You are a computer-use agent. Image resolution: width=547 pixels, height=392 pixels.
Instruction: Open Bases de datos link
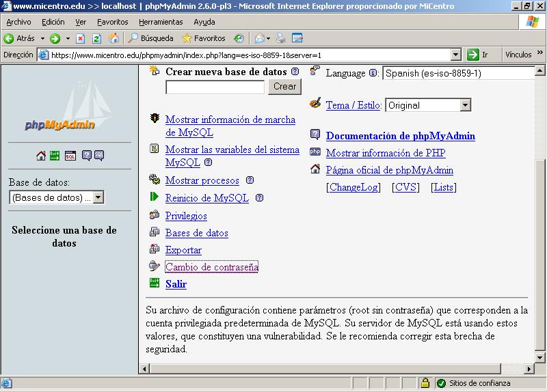tap(197, 233)
